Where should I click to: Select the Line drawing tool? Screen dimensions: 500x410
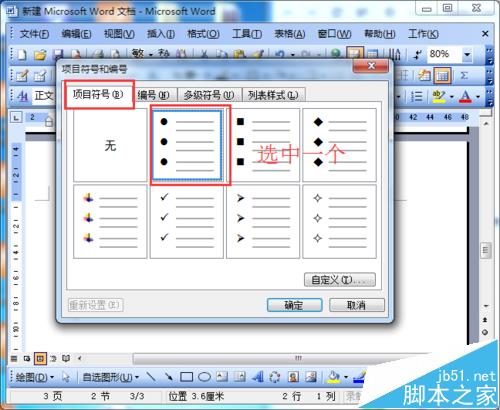[x=151, y=377]
